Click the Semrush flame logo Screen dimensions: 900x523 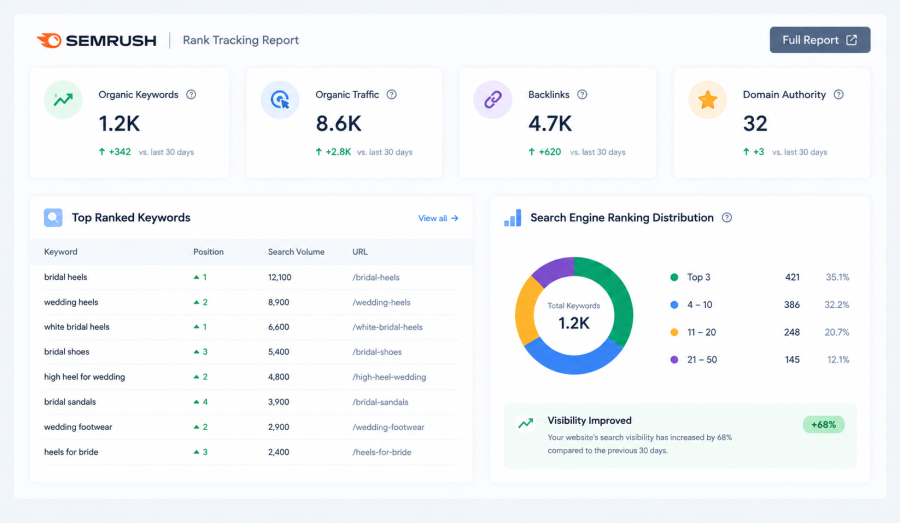(x=49, y=40)
